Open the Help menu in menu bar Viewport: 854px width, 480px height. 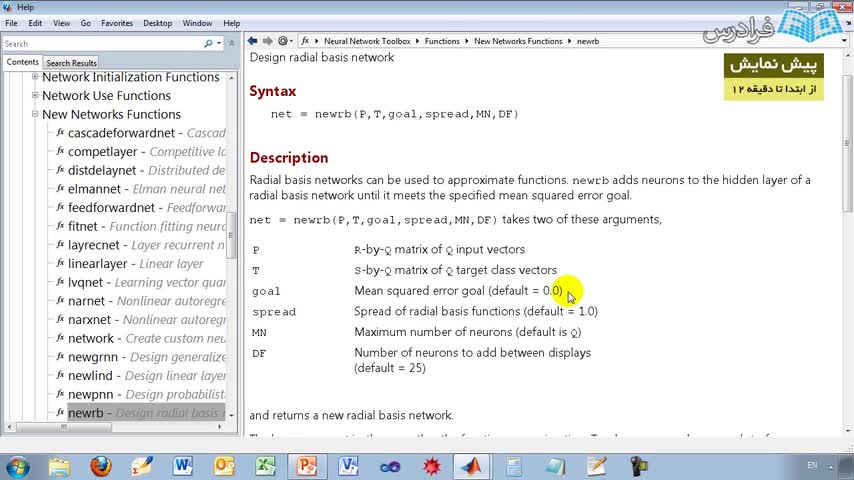(x=231, y=23)
